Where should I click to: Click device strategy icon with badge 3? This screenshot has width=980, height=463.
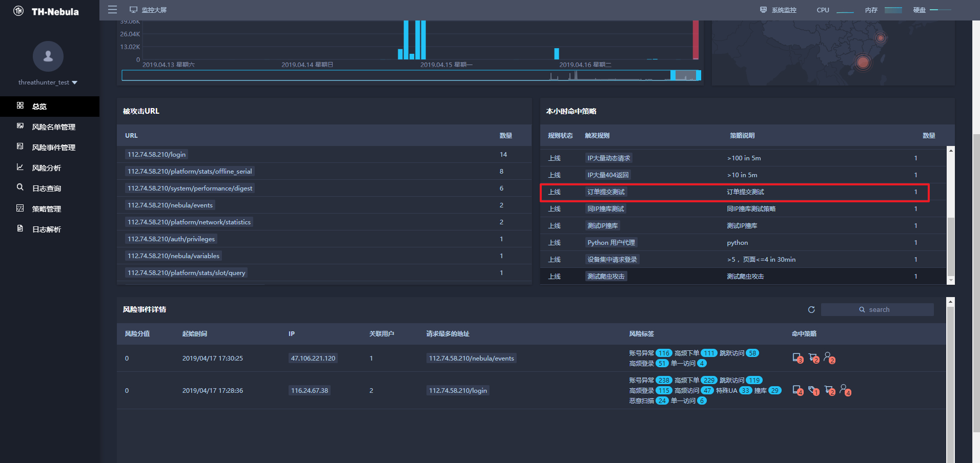click(798, 358)
